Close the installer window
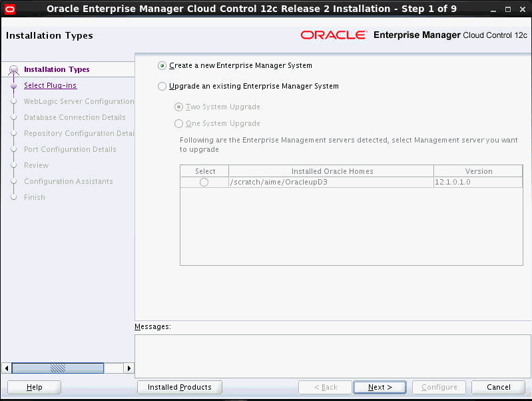Image resolution: width=532 pixels, height=401 pixels. pyautogui.click(x=523, y=9)
